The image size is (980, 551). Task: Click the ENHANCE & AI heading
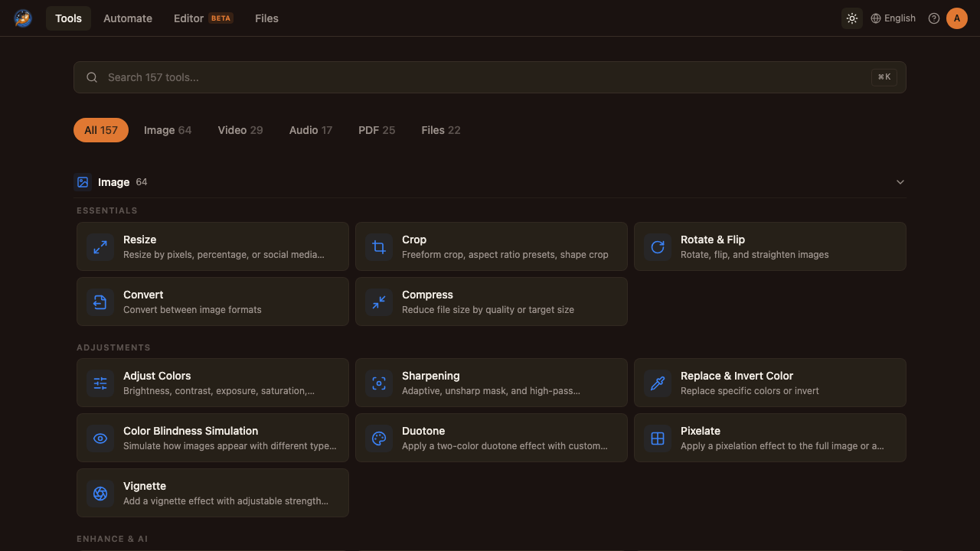[x=112, y=539]
